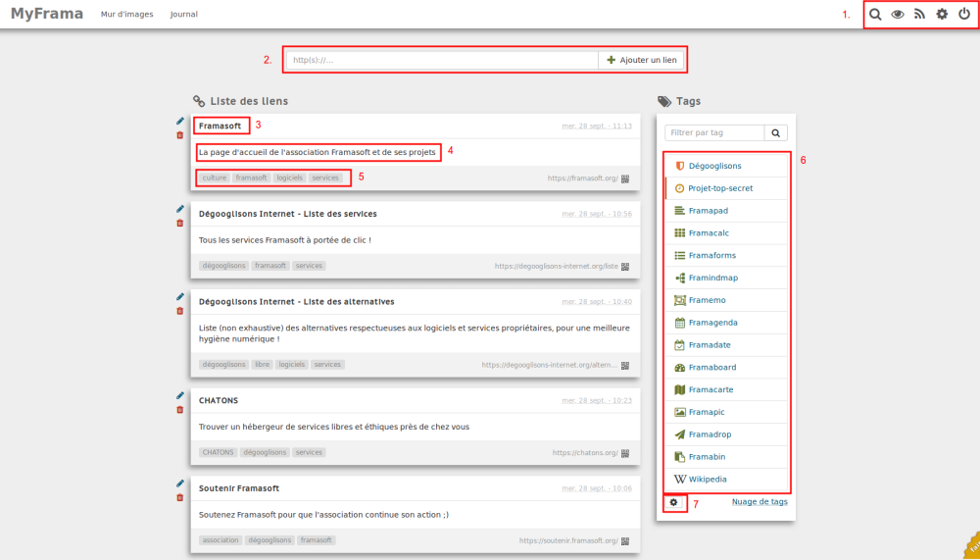The height and width of the screenshot is (560, 980).
Task: Open the https://chatons.org/ URL
Action: click(585, 453)
